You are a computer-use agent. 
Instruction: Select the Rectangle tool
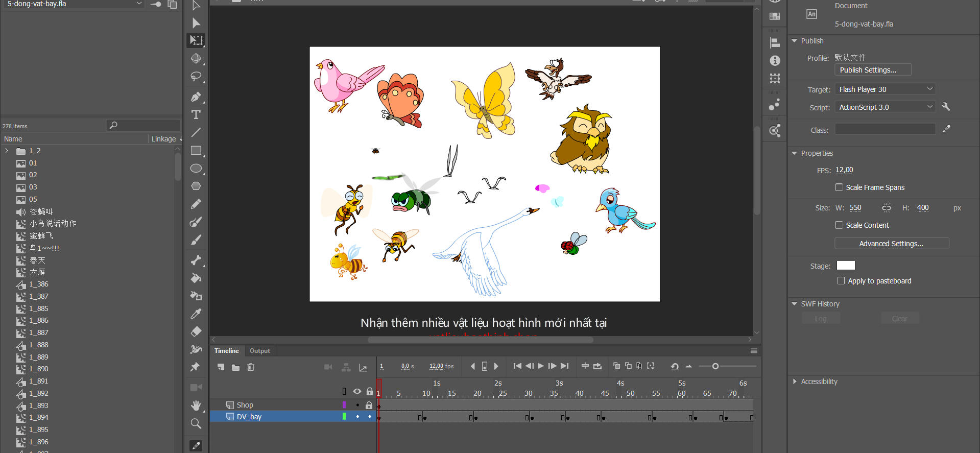(x=196, y=151)
